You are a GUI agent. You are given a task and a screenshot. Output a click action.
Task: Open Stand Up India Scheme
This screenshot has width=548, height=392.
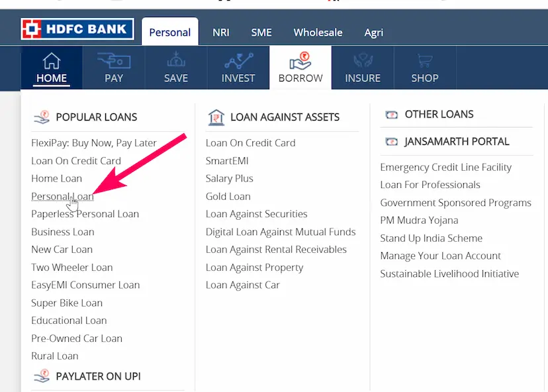432,238
